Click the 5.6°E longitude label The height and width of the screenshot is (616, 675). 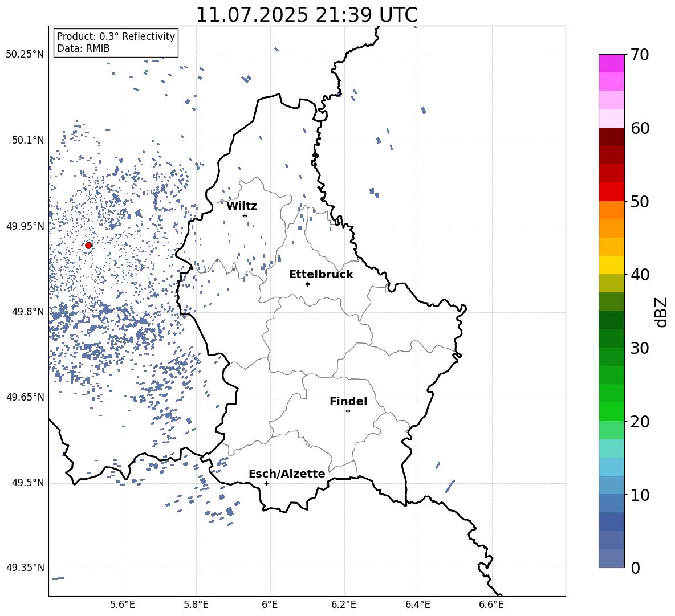[123, 605]
